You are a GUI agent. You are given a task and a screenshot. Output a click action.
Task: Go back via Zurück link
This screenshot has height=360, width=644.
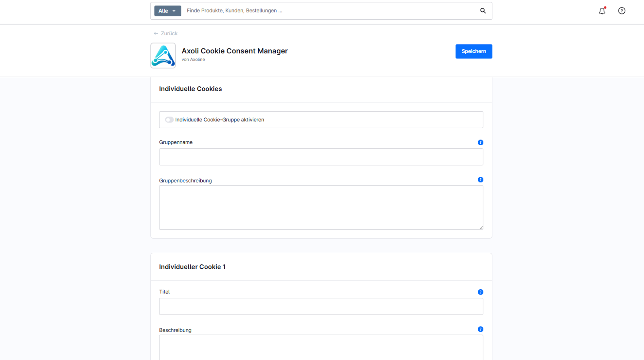166,33
